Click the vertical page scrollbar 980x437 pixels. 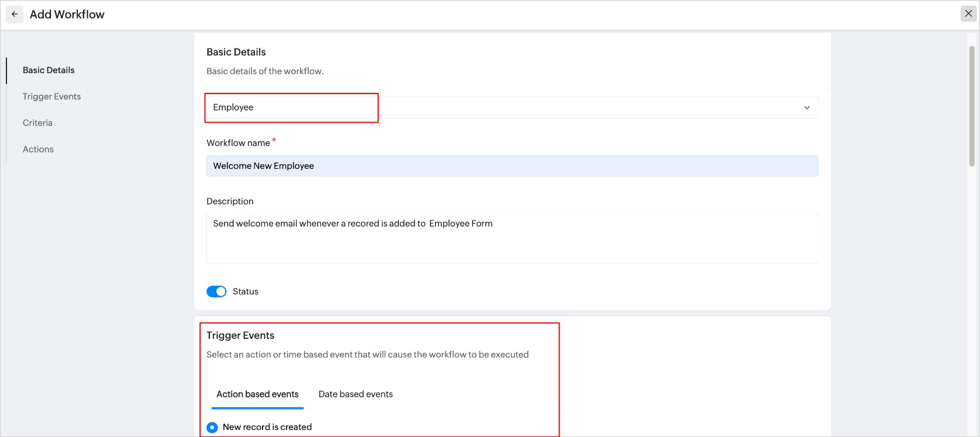click(x=972, y=105)
